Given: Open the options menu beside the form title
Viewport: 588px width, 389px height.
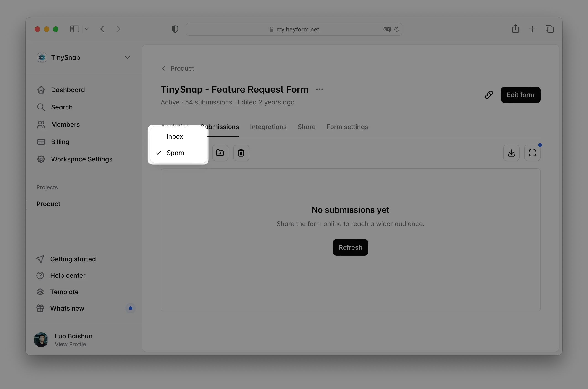Looking at the screenshot, I should 319,89.
